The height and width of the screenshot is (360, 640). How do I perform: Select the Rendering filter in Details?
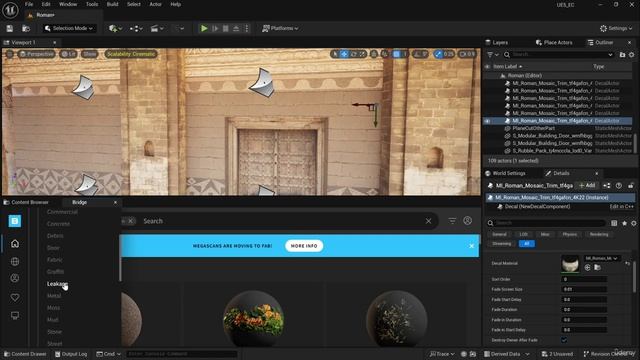tap(599, 234)
